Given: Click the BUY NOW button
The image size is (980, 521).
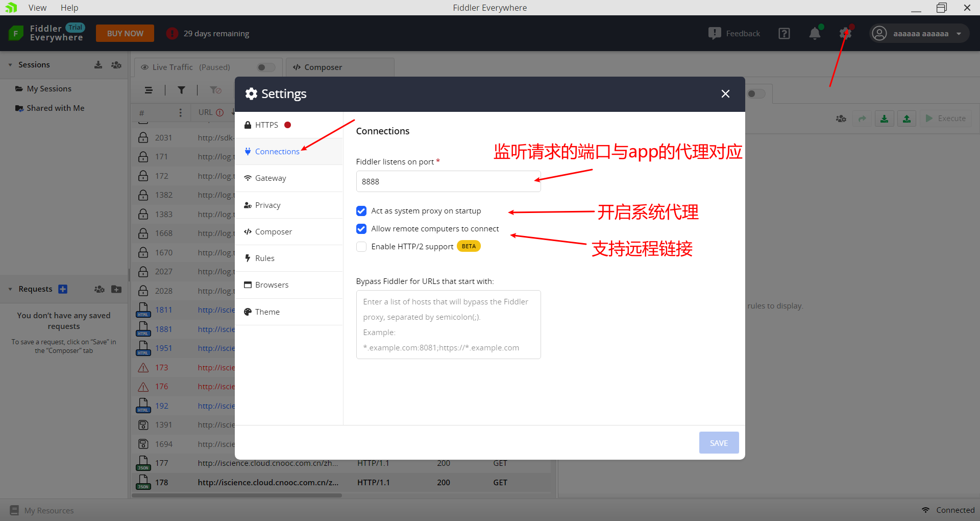Looking at the screenshot, I should pos(125,33).
